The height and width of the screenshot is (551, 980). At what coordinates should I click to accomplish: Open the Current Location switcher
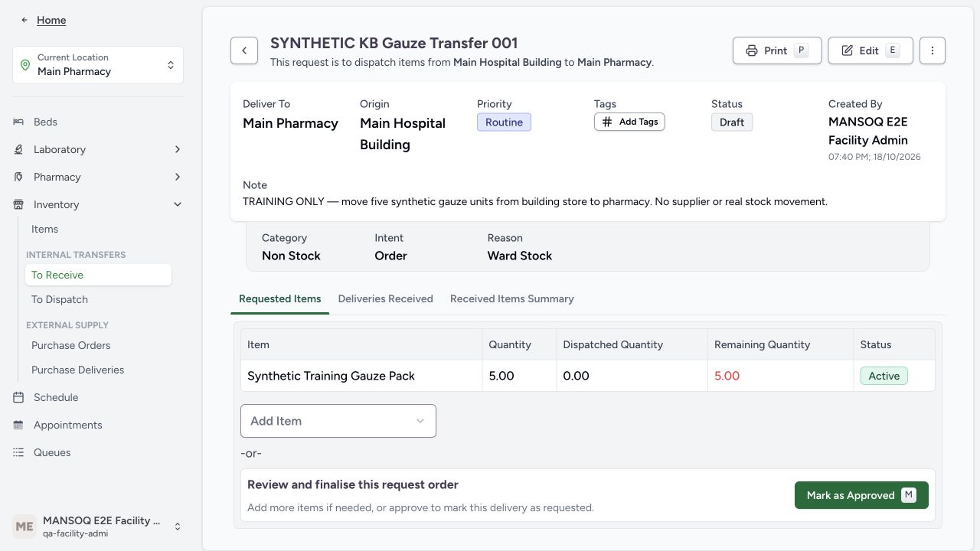click(x=98, y=65)
